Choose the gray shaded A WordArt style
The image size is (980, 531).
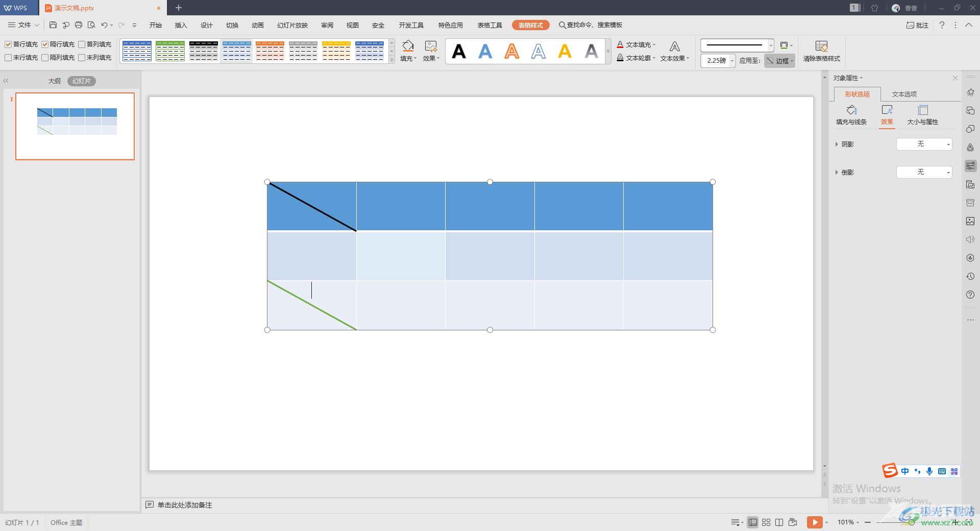pos(592,51)
